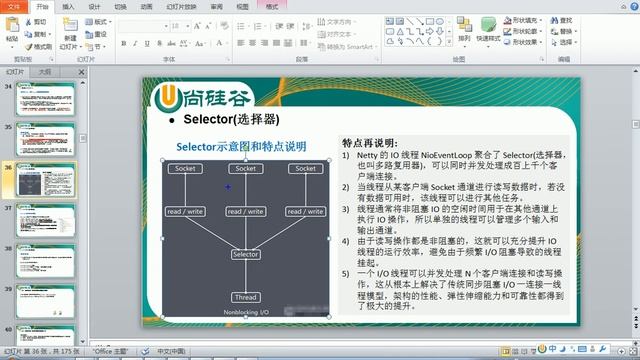
Task: Click the Cut (剪切) scissors button
Action: tap(36, 22)
